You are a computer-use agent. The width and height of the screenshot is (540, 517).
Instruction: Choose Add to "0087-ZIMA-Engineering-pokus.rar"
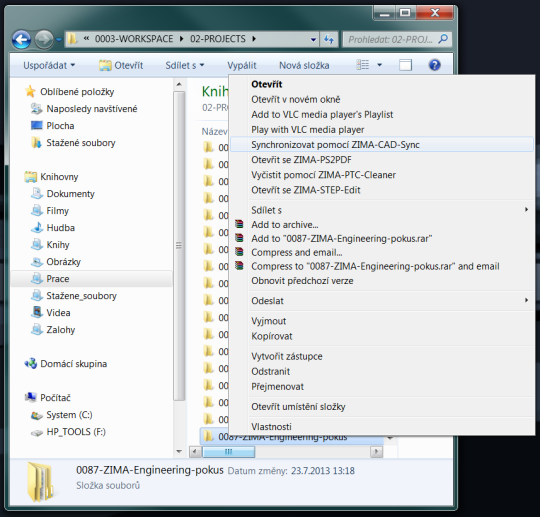tap(382, 238)
